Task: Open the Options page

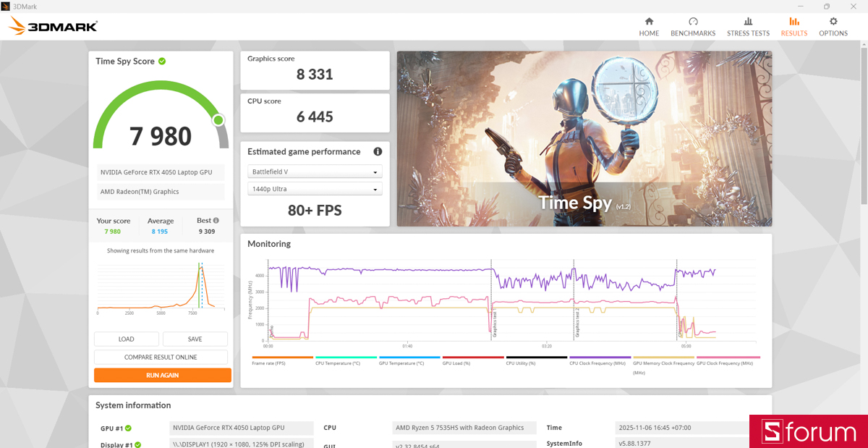Action: pos(833,27)
